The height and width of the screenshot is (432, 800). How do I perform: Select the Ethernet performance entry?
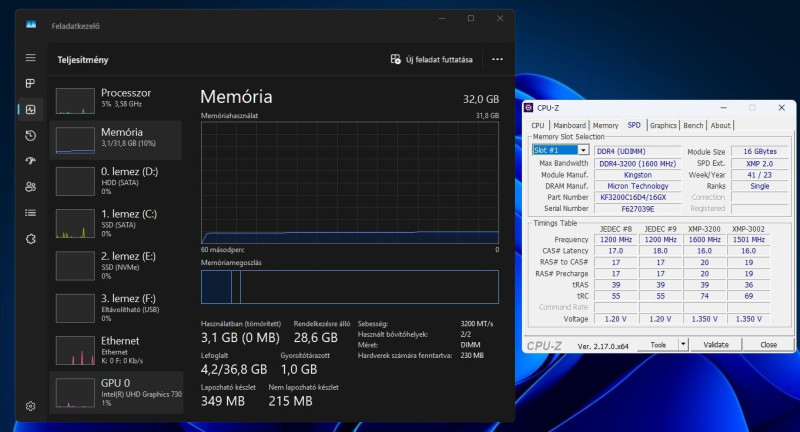pos(116,350)
